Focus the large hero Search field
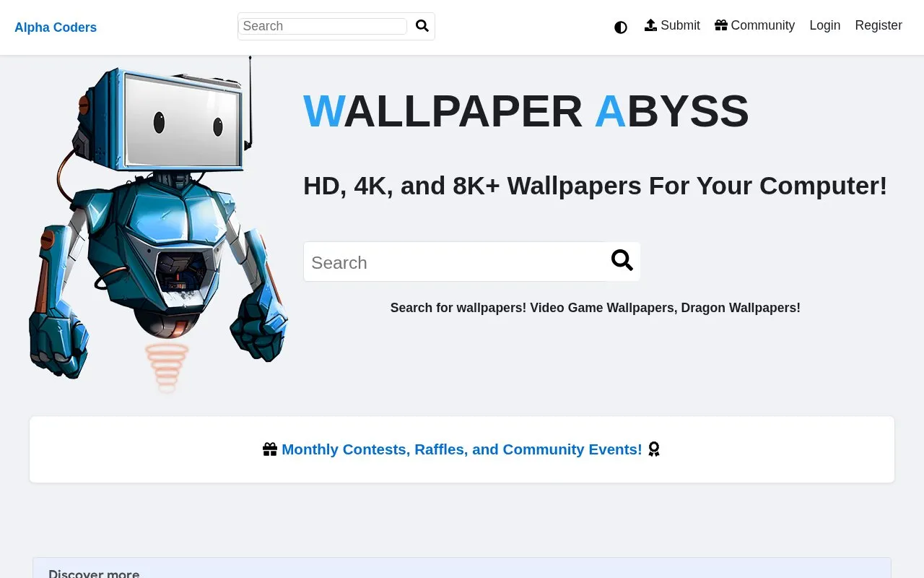Image resolution: width=924 pixels, height=578 pixels. coord(455,262)
